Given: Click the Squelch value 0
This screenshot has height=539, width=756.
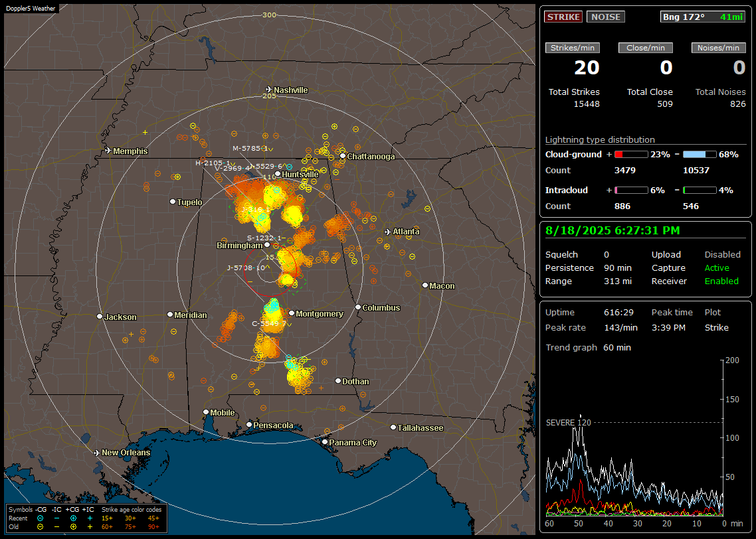Looking at the screenshot, I should click(x=607, y=255).
